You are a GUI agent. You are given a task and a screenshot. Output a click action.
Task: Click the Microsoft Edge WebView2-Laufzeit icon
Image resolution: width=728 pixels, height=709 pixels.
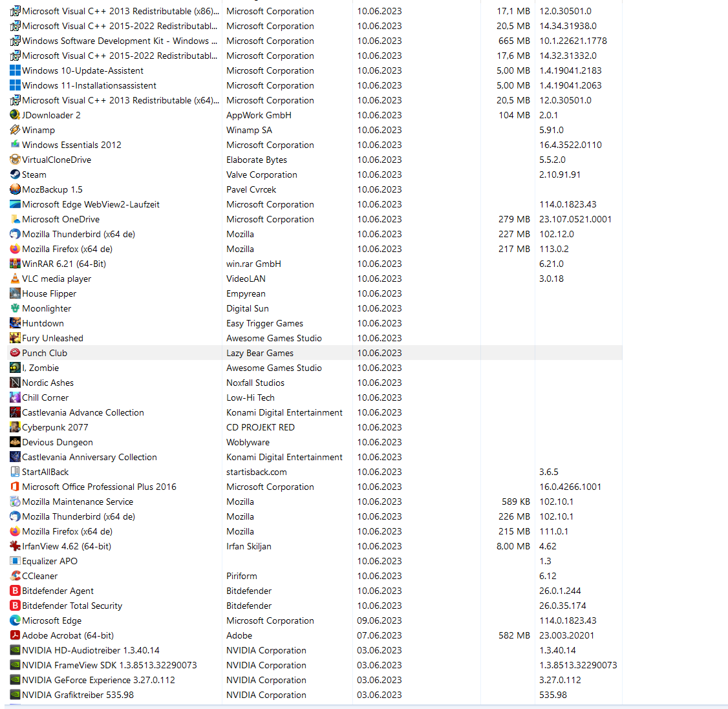click(x=15, y=204)
